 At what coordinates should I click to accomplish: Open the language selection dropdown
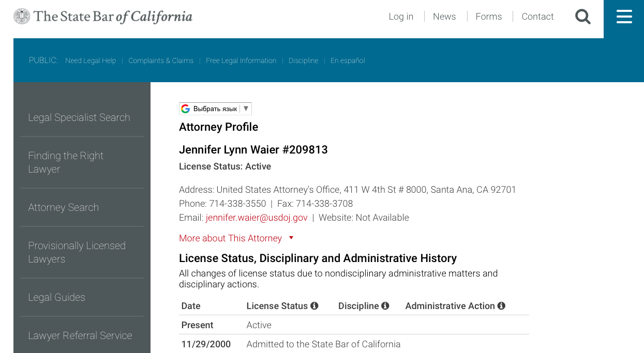[x=215, y=109]
